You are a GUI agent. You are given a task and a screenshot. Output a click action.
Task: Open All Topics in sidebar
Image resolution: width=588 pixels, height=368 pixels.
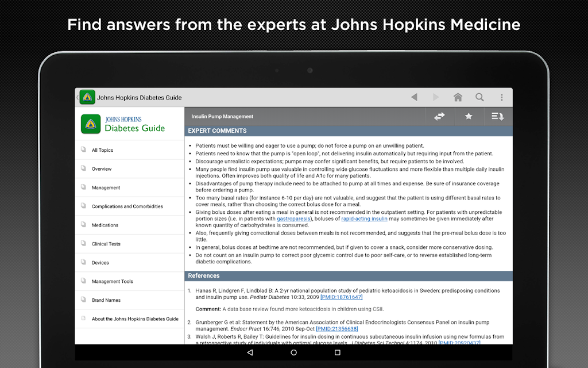point(102,150)
